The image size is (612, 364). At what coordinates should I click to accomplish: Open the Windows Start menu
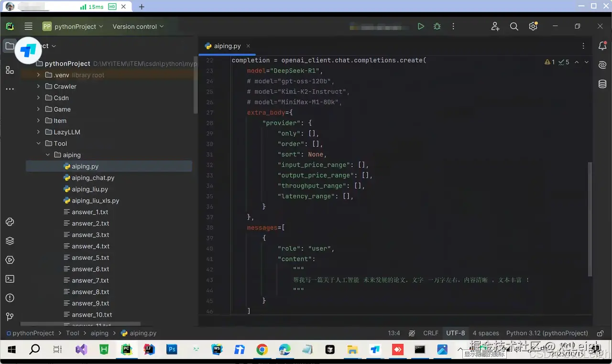click(11, 350)
